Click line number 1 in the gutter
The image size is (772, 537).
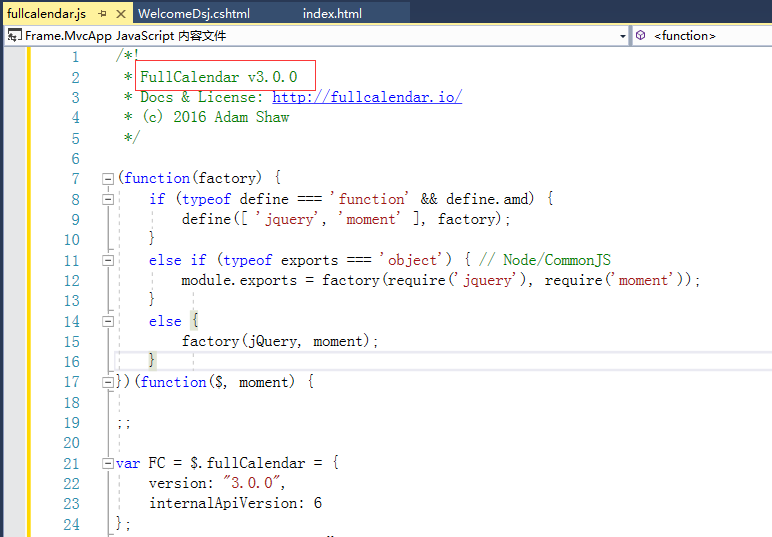click(75, 57)
